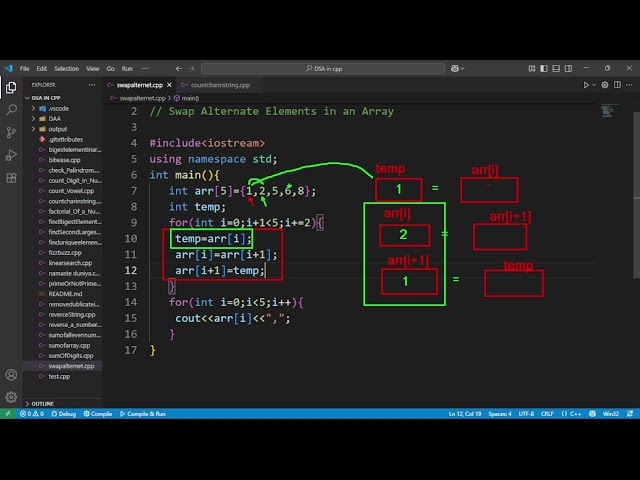
Task: Open the Accounts menu icon
Action: click(11, 375)
